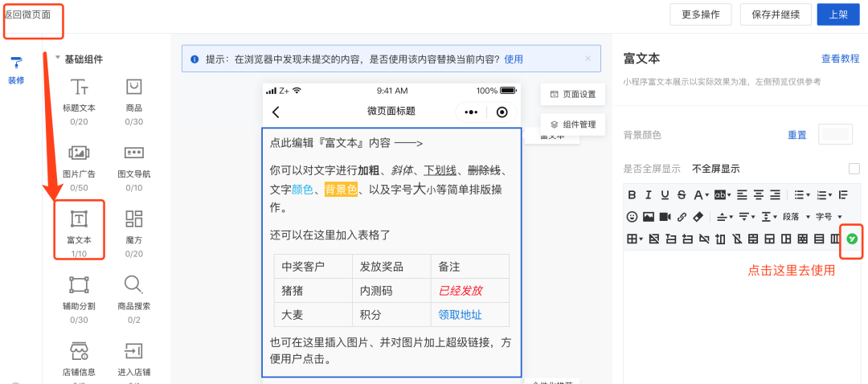Dismiss the blue hint banner
The width and height of the screenshot is (868, 384).
click(x=588, y=58)
